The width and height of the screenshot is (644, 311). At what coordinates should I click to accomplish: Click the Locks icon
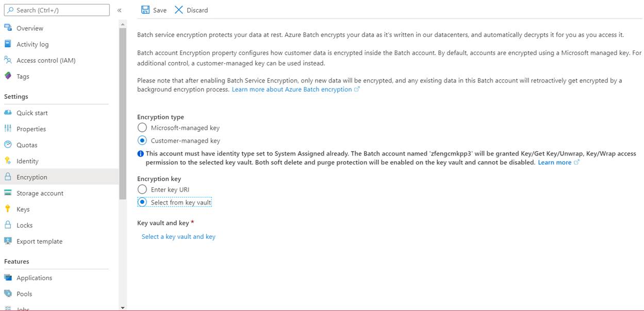7,225
